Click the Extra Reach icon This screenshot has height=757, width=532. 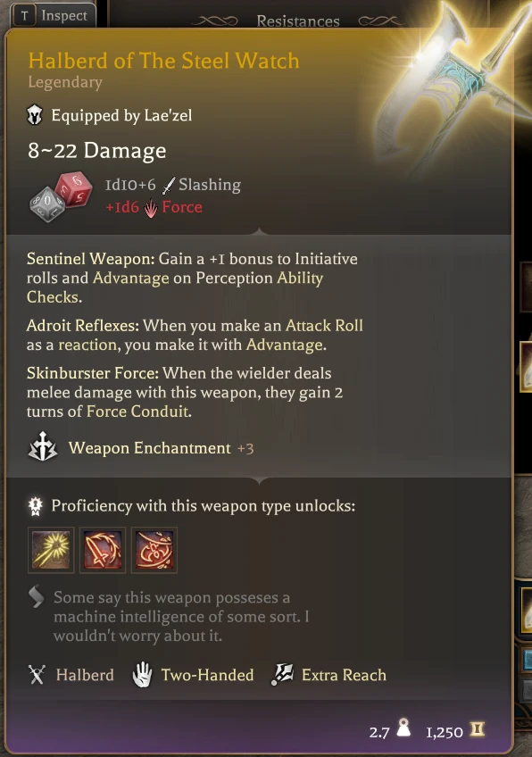coord(282,675)
